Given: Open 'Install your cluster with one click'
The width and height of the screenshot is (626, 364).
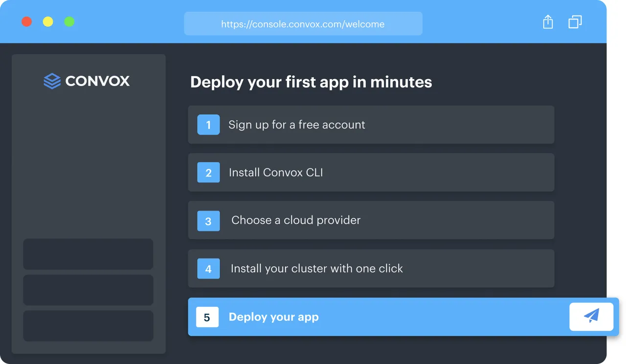Looking at the screenshot, I should point(371,268).
